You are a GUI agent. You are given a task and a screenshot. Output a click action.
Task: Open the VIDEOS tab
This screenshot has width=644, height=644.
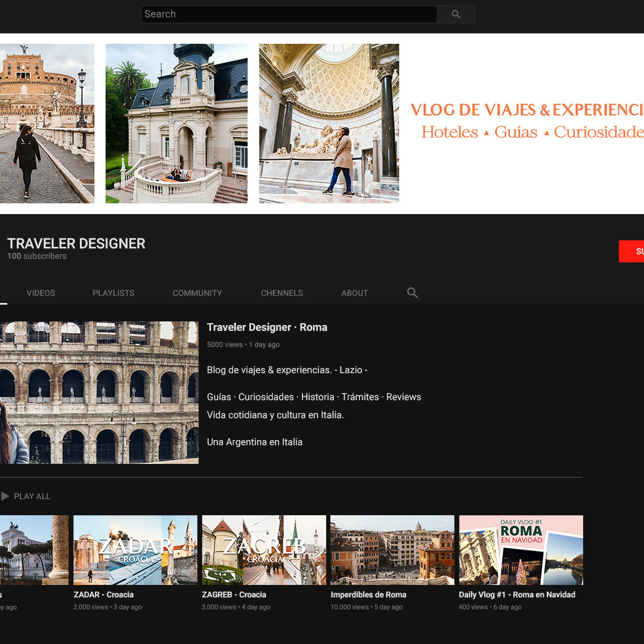[x=41, y=293]
